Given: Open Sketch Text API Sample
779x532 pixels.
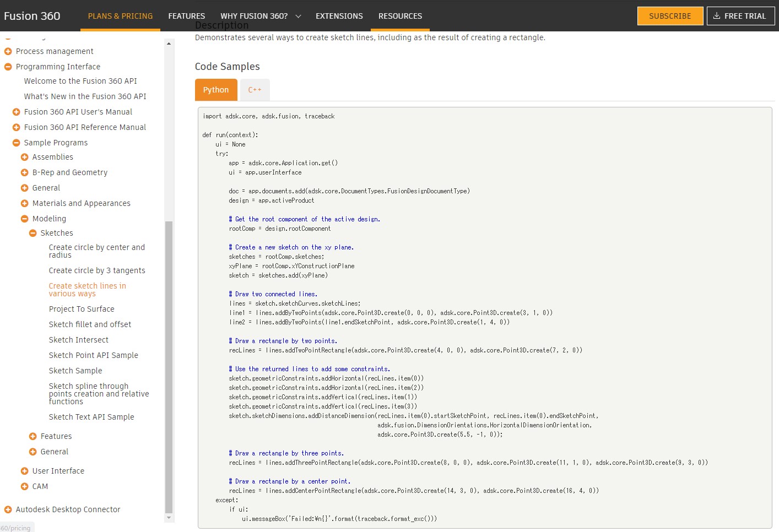Looking at the screenshot, I should pyautogui.click(x=91, y=417).
